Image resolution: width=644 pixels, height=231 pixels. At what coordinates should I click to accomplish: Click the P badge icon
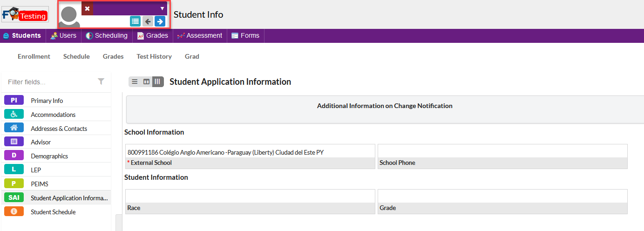(14, 183)
